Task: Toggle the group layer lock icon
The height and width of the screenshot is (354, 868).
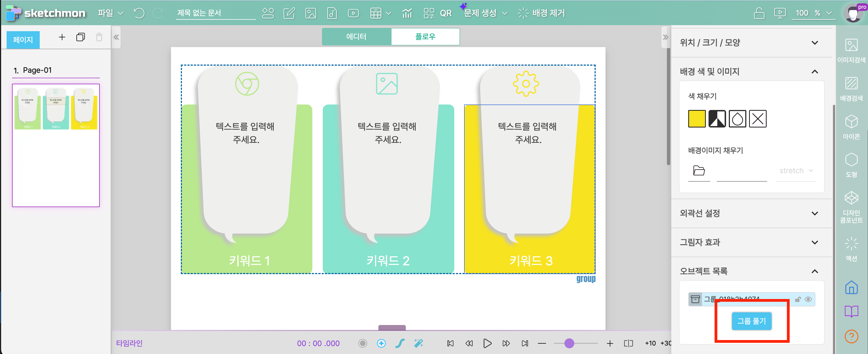Action: (x=798, y=299)
